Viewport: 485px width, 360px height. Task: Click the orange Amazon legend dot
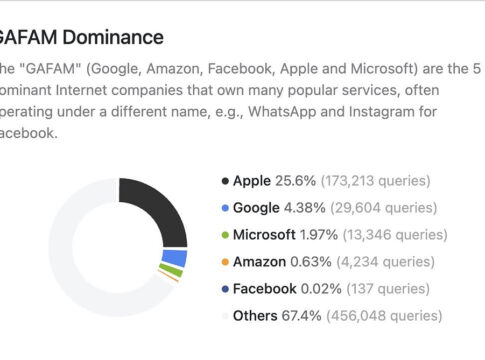click(x=225, y=262)
